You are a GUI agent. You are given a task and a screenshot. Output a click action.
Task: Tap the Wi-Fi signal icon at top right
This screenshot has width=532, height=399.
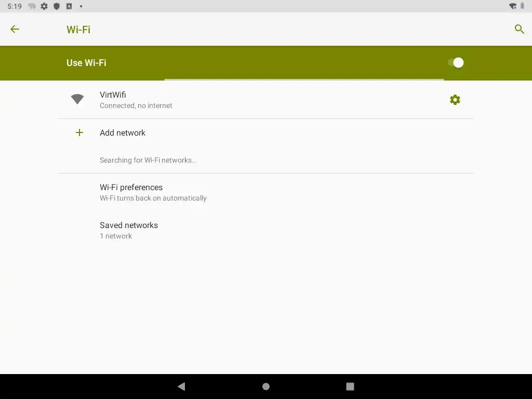513,6
